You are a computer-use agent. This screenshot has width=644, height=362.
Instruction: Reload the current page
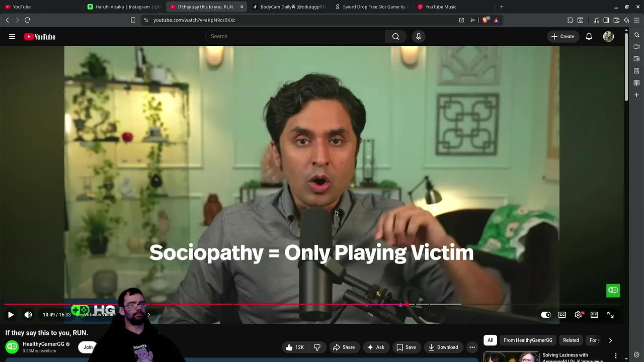[27, 20]
